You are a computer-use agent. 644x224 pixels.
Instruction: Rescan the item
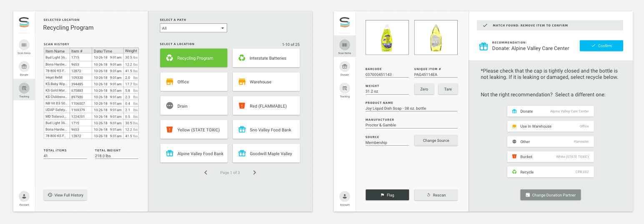[436, 195]
